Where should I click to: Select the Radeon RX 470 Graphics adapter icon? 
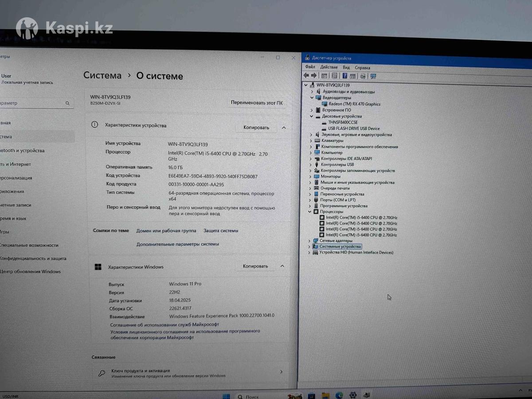pos(325,104)
